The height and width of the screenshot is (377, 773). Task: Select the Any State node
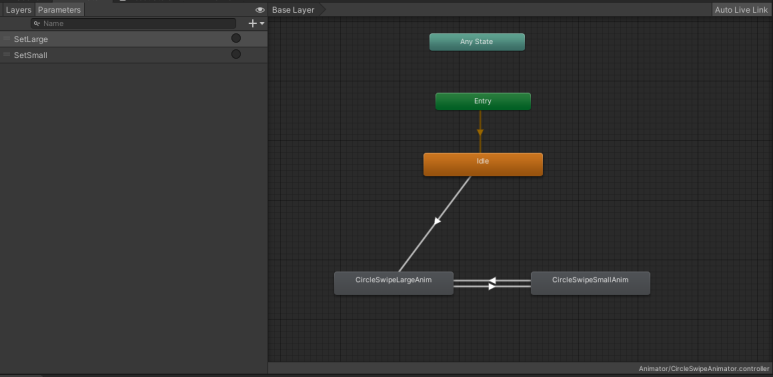pos(477,42)
